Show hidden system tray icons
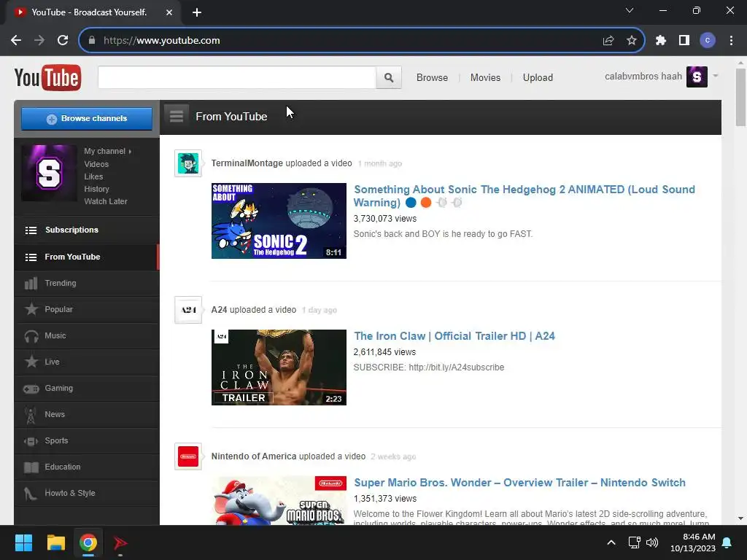 coord(611,542)
